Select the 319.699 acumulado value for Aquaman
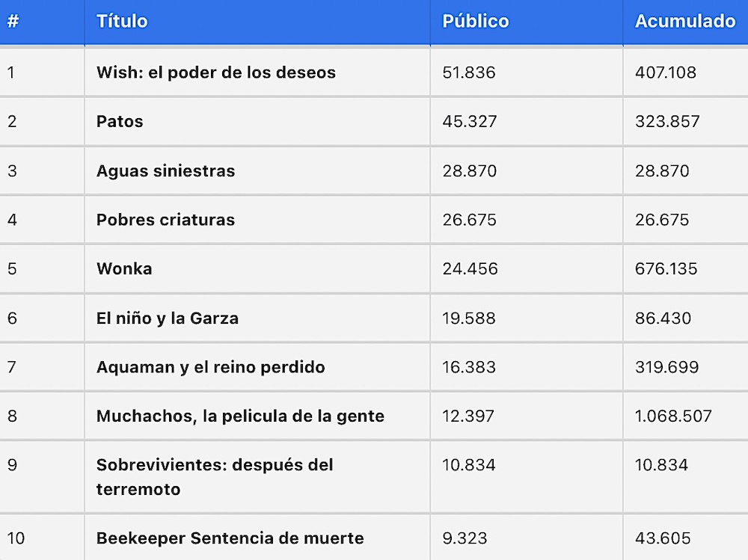The image size is (748, 560). point(667,367)
